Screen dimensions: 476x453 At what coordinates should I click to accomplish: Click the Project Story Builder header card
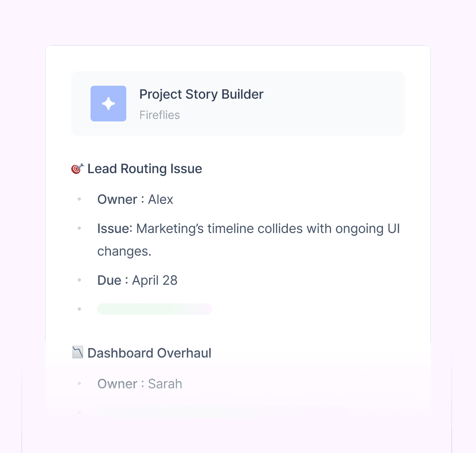pos(238,104)
